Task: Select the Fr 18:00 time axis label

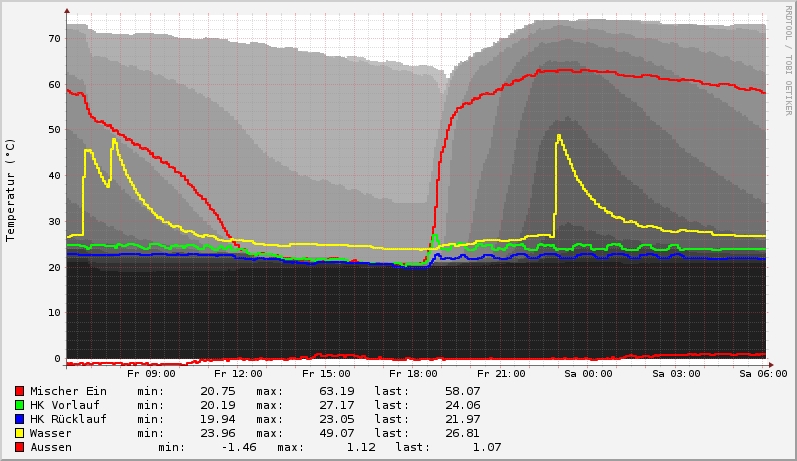Action: [x=413, y=374]
